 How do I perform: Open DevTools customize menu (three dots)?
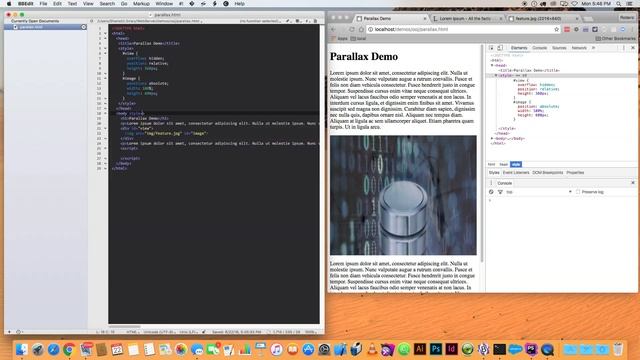coord(624,48)
